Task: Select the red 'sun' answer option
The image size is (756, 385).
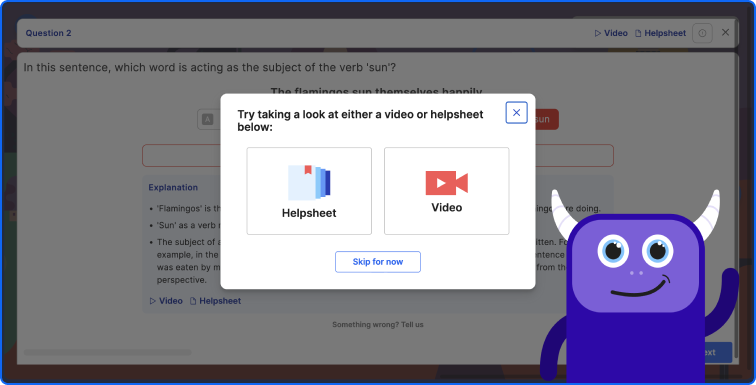Action: click(544, 119)
